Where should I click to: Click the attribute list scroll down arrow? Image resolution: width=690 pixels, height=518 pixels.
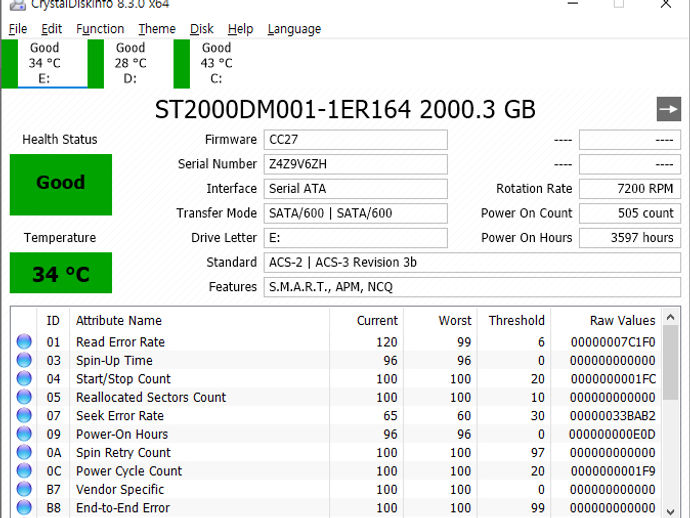(671, 511)
